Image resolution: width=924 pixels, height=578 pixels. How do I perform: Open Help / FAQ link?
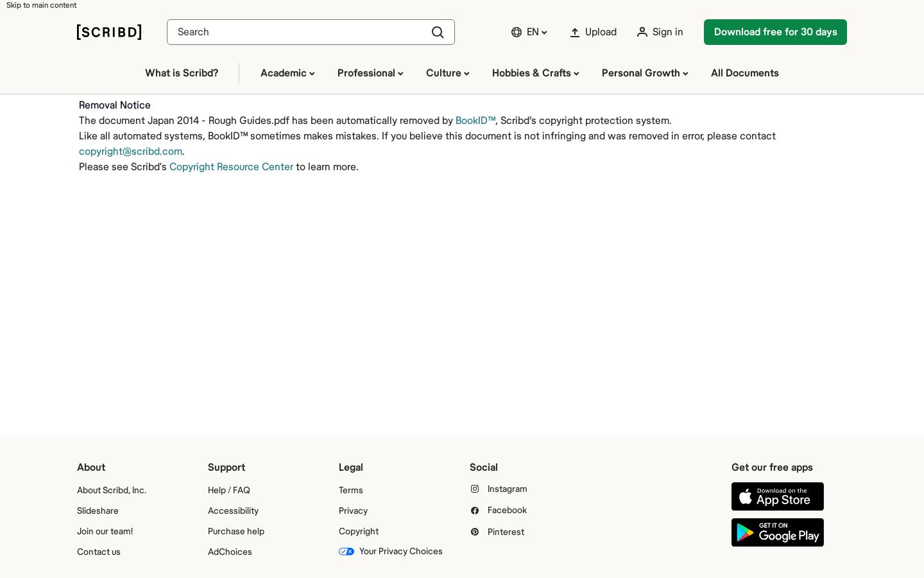(x=229, y=490)
